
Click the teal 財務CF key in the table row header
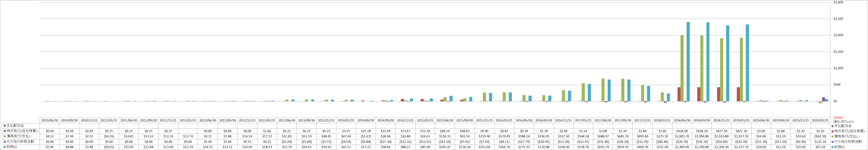(5, 147)
